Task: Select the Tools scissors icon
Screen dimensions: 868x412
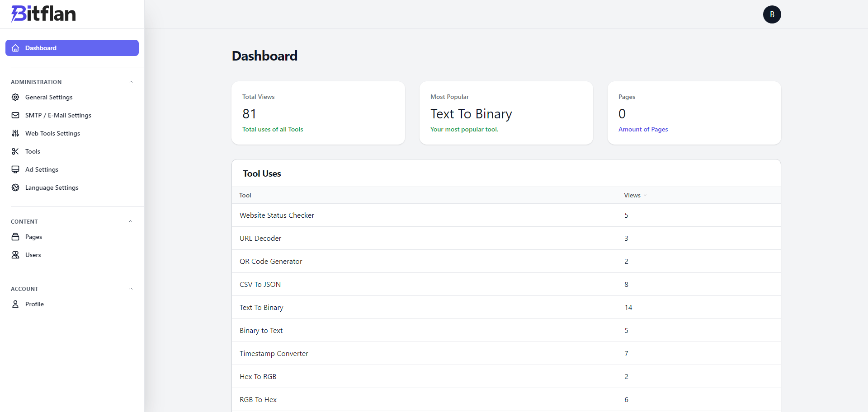Action: (15, 151)
